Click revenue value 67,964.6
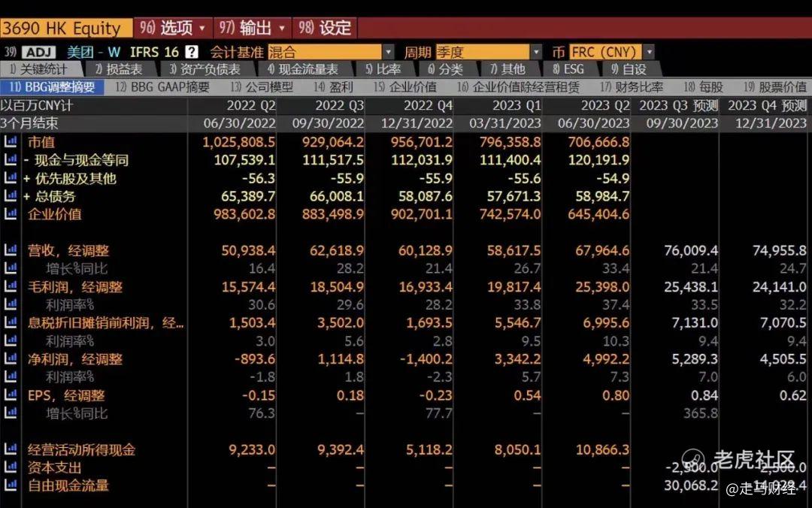This screenshot has height=508, width=812. coord(602,251)
